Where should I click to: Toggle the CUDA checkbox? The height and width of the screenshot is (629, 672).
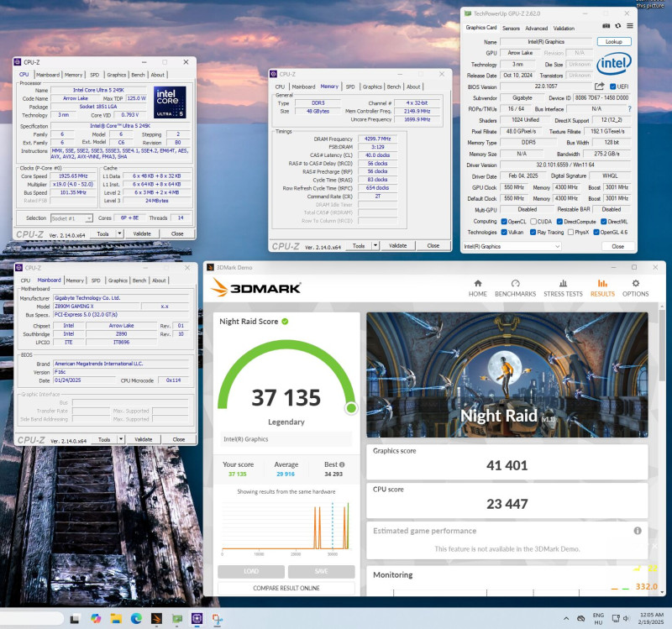(533, 222)
